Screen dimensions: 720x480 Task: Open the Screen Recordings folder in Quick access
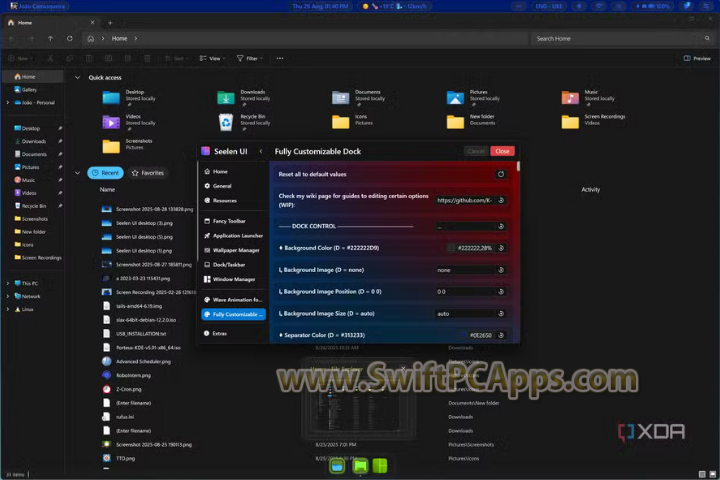[593, 122]
